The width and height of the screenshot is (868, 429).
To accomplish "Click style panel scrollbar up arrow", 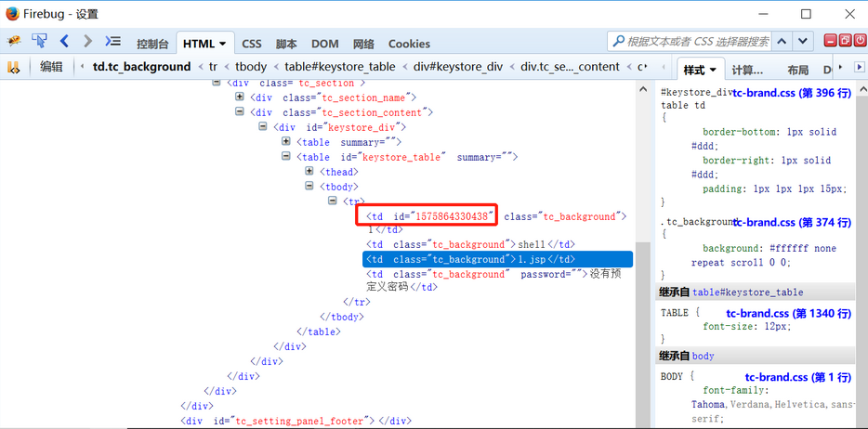I will 861,89.
